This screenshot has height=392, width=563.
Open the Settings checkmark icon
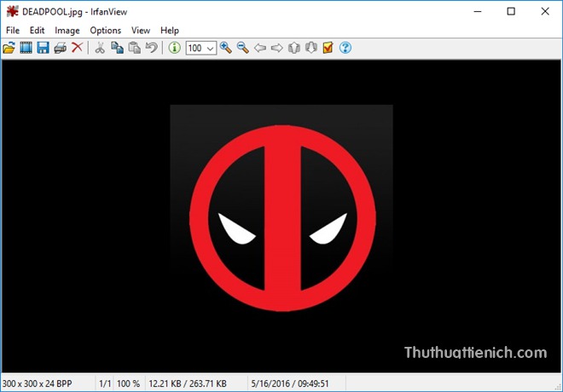pyautogui.click(x=328, y=48)
